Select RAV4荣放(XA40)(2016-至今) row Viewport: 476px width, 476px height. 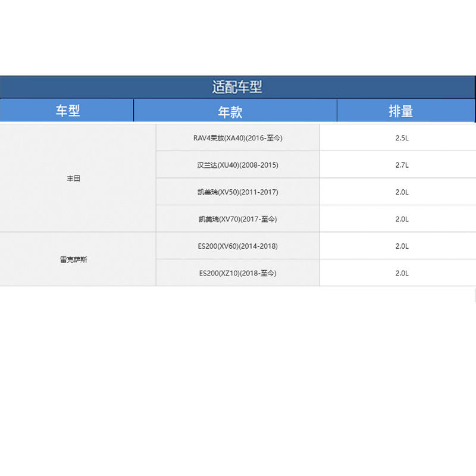tap(238, 138)
